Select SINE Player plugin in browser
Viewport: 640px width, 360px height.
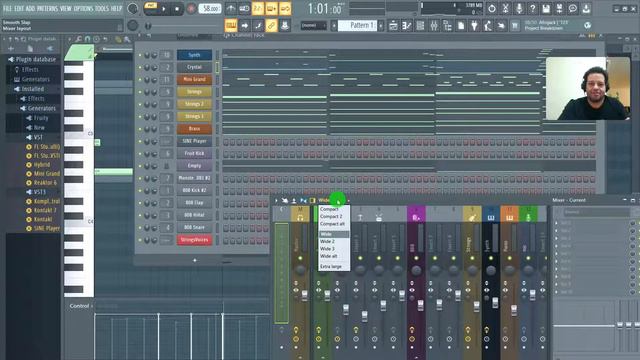(43, 229)
